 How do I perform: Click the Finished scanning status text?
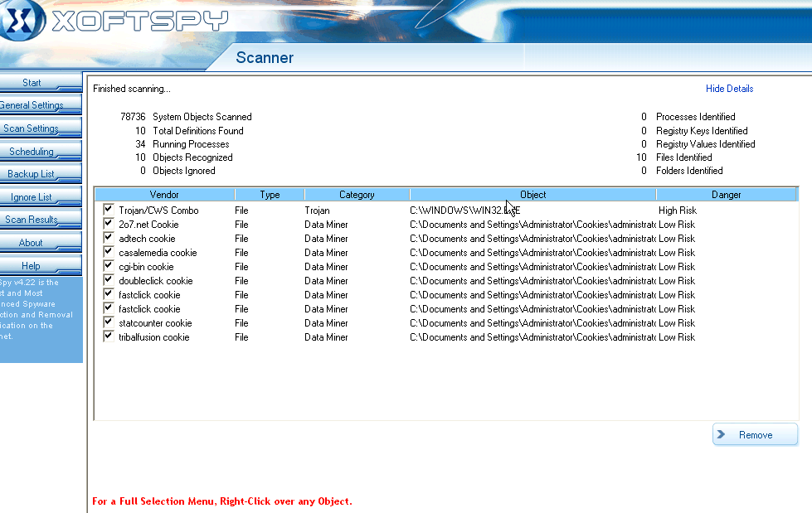(x=132, y=89)
